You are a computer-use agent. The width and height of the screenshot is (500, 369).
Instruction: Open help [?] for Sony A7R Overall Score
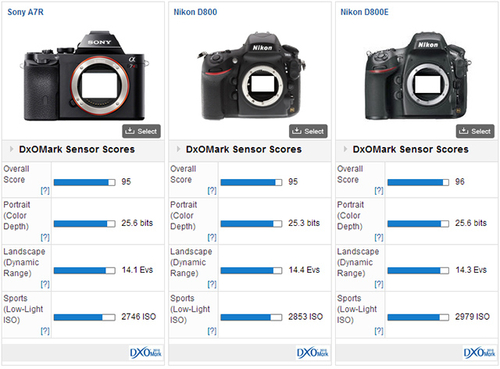[45, 191]
